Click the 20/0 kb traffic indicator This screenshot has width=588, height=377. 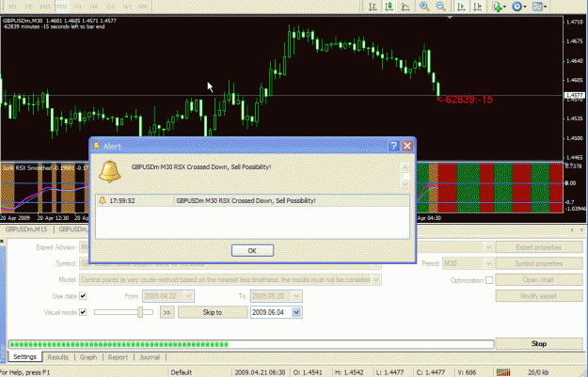pyautogui.click(x=538, y=372)
